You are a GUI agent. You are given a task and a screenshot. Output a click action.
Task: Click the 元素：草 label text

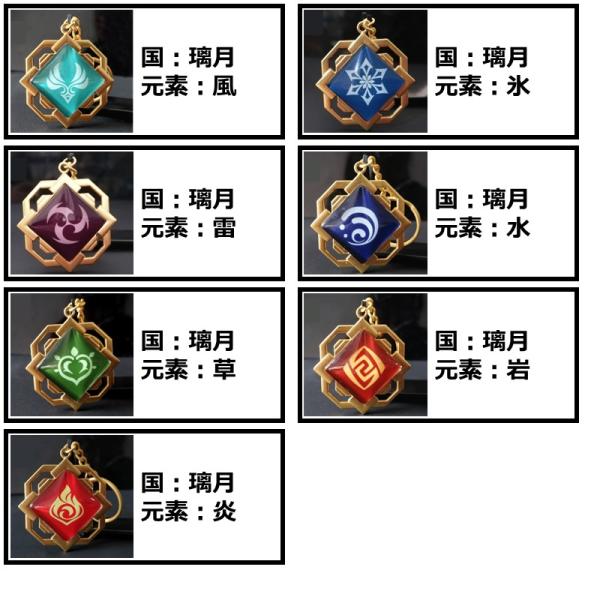click(x=188, y=369)
